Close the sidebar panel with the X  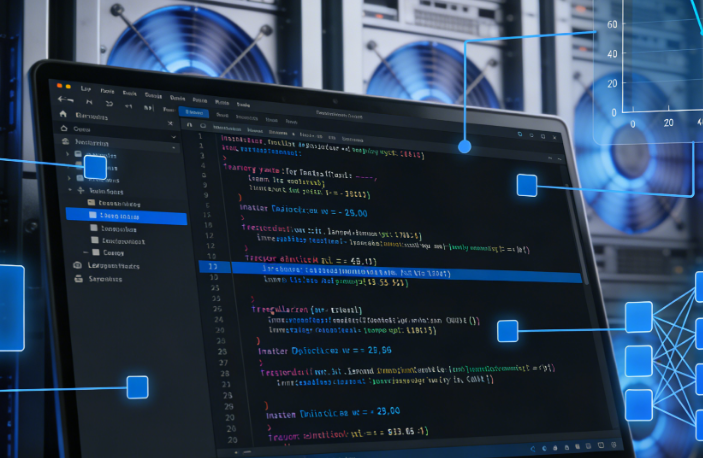170,123
